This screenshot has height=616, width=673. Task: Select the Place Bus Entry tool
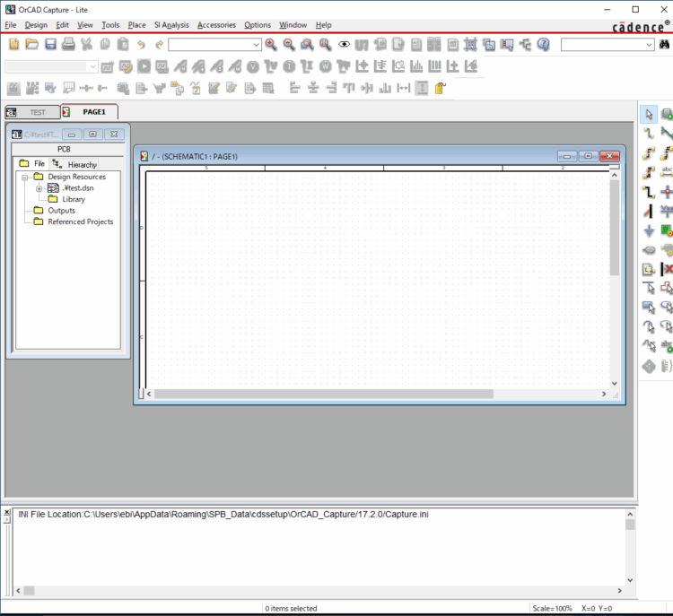coord(649,211)
